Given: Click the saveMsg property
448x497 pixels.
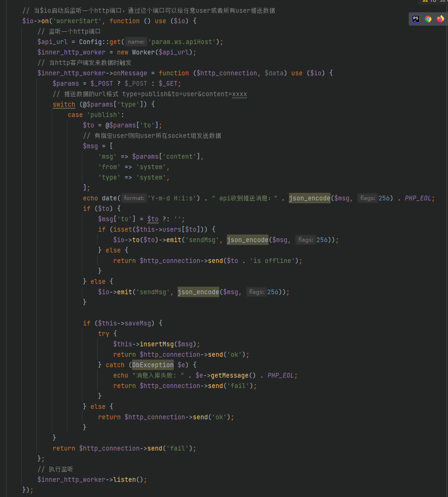Looking at the screenshot, I should tap(138, 323).
